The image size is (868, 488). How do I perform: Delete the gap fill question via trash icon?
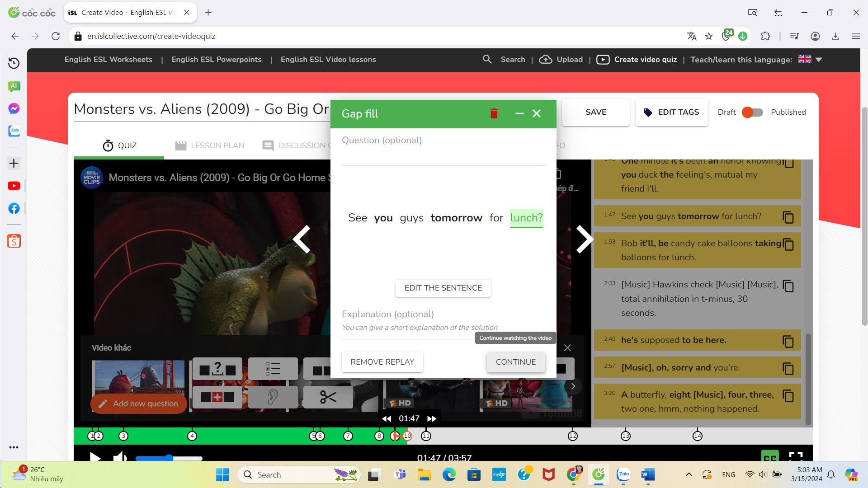494,113
